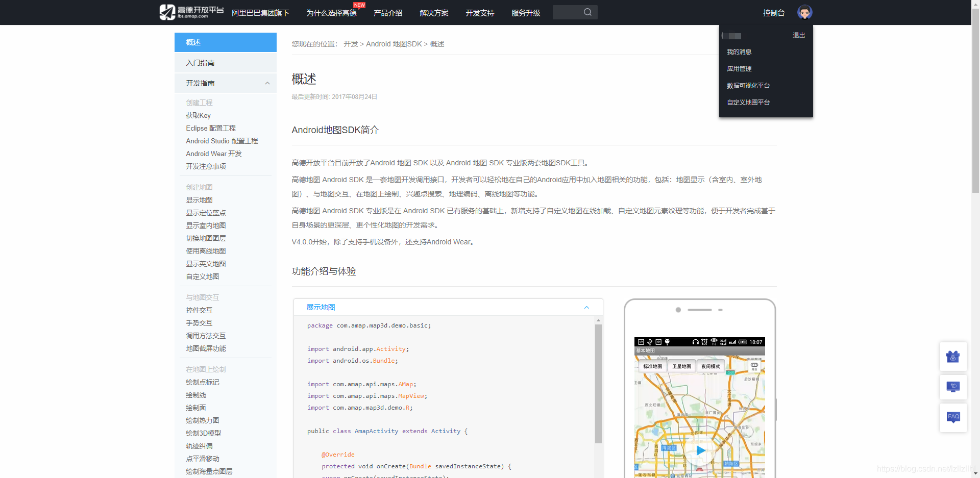
Task: Select the 概述 sidebar tab
Action: pos(226,42)
